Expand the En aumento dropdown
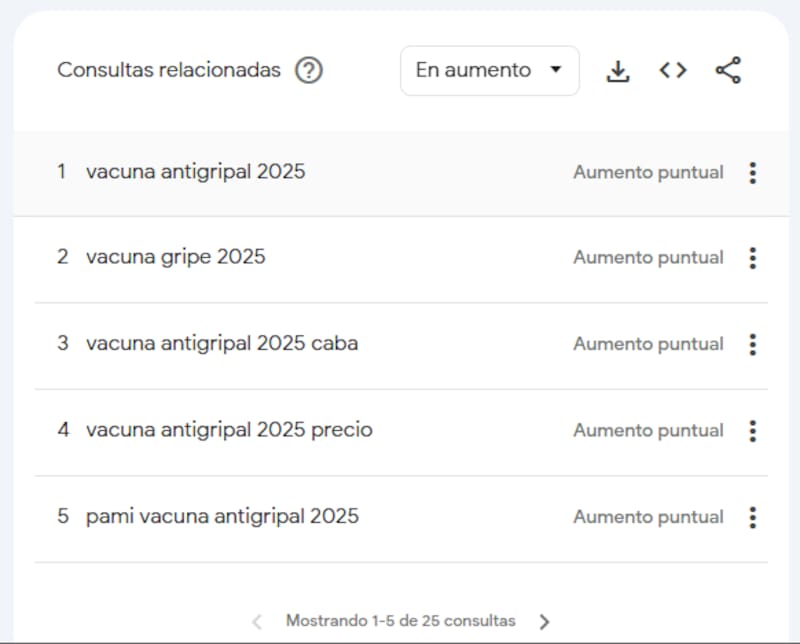Viewport: 800px width, 644px height. pyautogui.click(x=489, y=71)
